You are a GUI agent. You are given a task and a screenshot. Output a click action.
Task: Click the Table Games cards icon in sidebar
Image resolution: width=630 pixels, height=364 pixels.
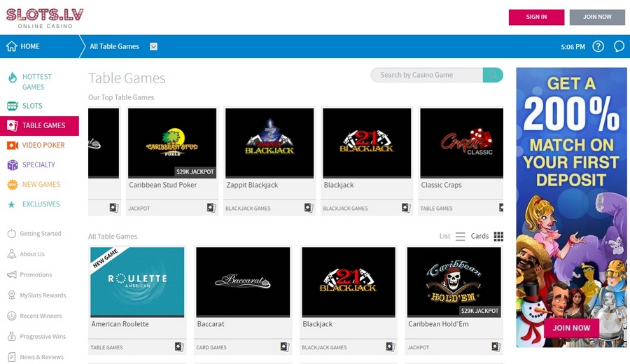click(13, 125)
